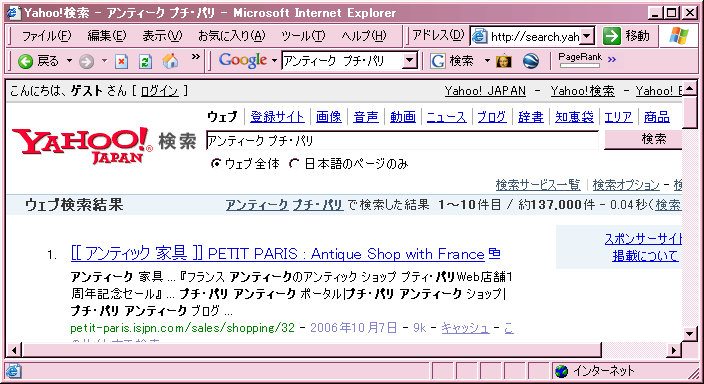This screenshot has width=704, height=384.
Task: Open PETIT PARIS Antique Shop result link
Action: [277, 254]
